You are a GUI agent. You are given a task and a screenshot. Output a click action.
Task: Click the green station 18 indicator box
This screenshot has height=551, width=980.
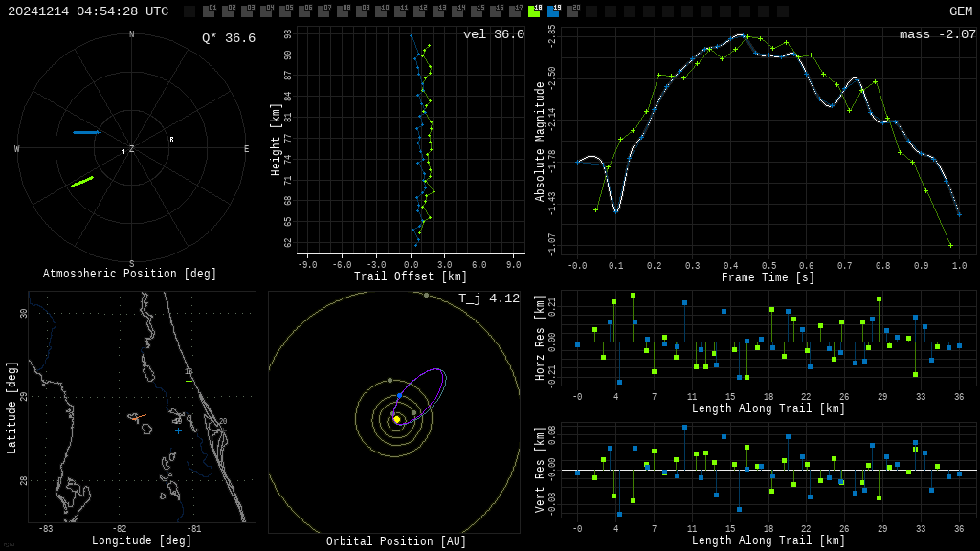click(x=534, y=12)
